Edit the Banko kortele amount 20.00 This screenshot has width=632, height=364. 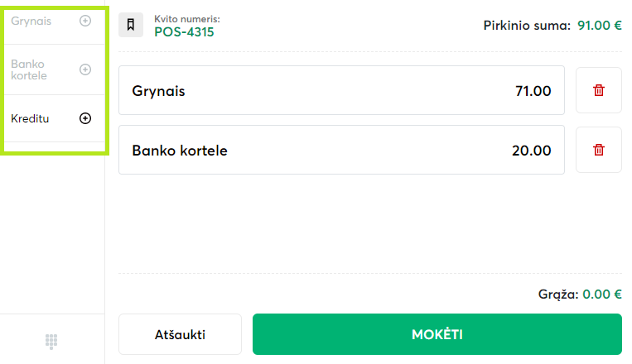pyautogui.click(x=531, y=151)
